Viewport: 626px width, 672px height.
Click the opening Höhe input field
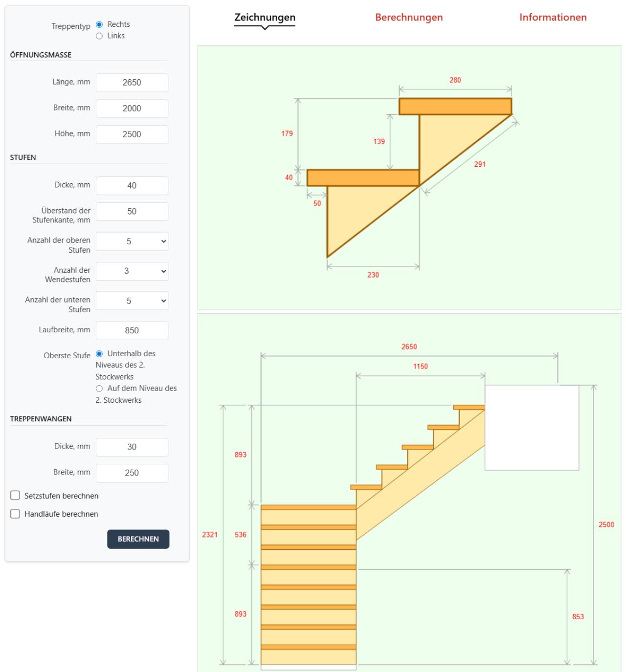[132, 134]
